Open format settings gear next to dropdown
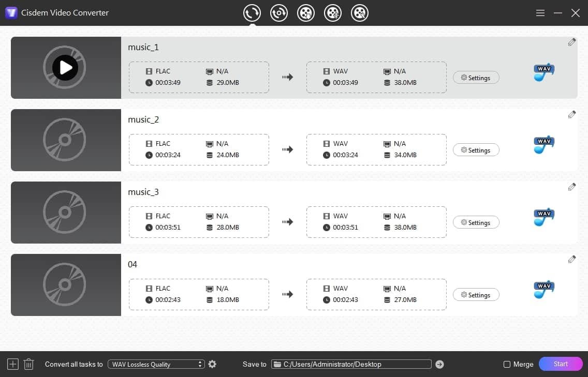This screenshot has height=377, width=588. pos(212,364)
